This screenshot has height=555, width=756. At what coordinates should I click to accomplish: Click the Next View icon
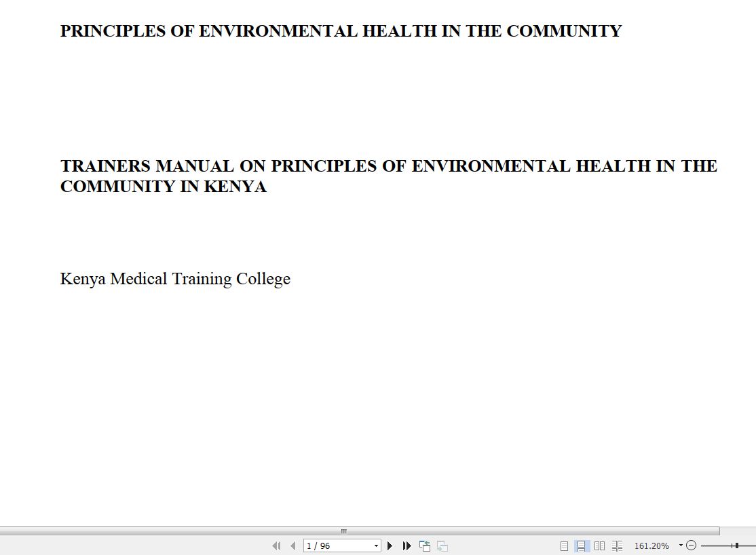pos(441,546)
